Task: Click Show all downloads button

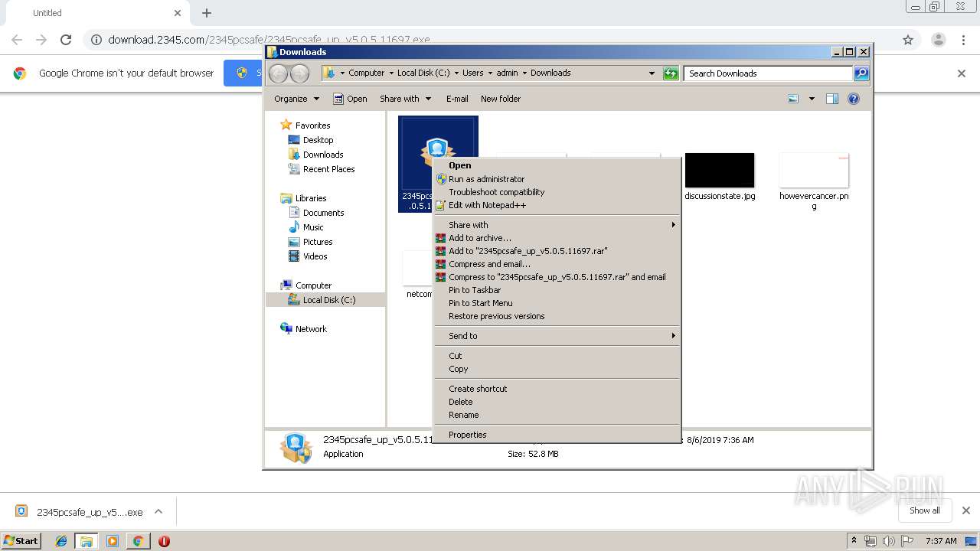Action: (x=925, y=510)
